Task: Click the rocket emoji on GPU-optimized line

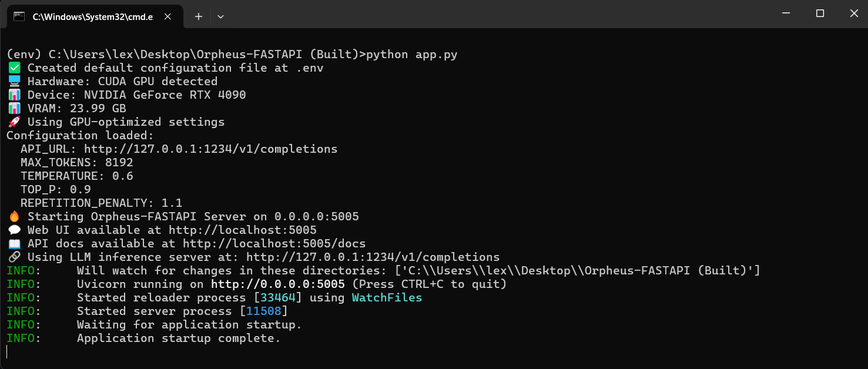Action: [14, 122]
